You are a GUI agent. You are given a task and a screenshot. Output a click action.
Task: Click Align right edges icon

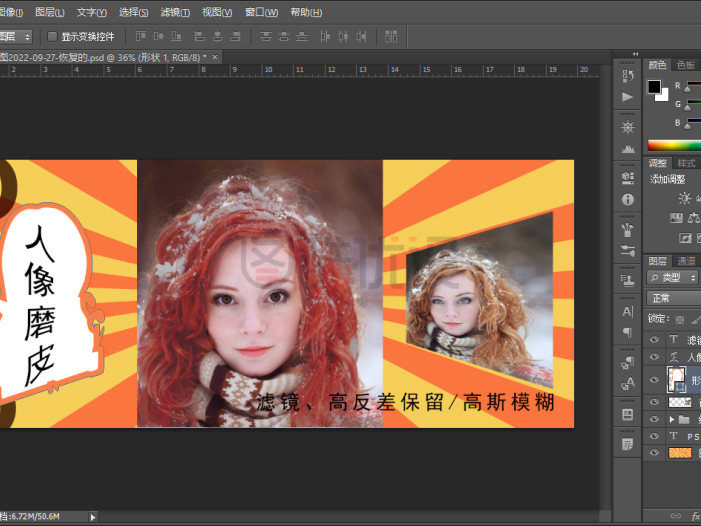click(x=235, y=36)
